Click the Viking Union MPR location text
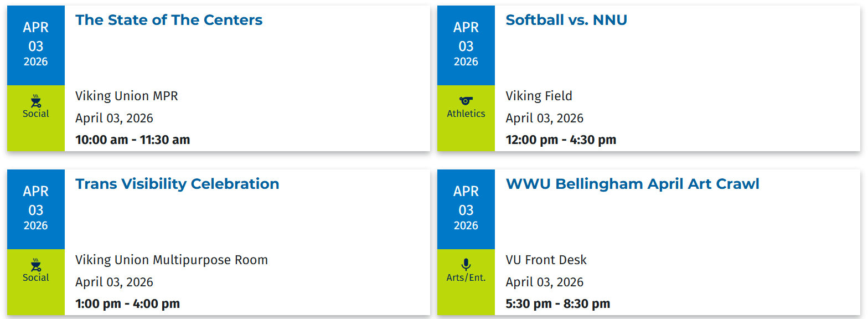This screenshot has width=868, height=319. click(x=127, y=96)
